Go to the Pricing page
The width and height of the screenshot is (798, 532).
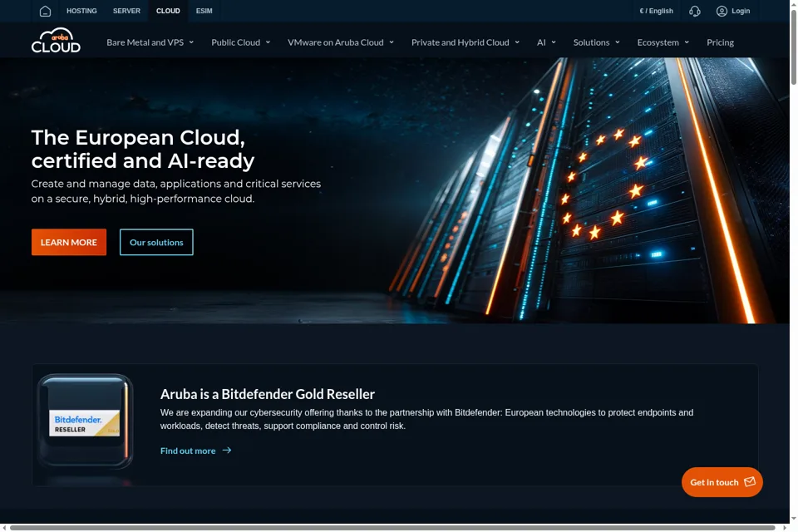point(720,42)
